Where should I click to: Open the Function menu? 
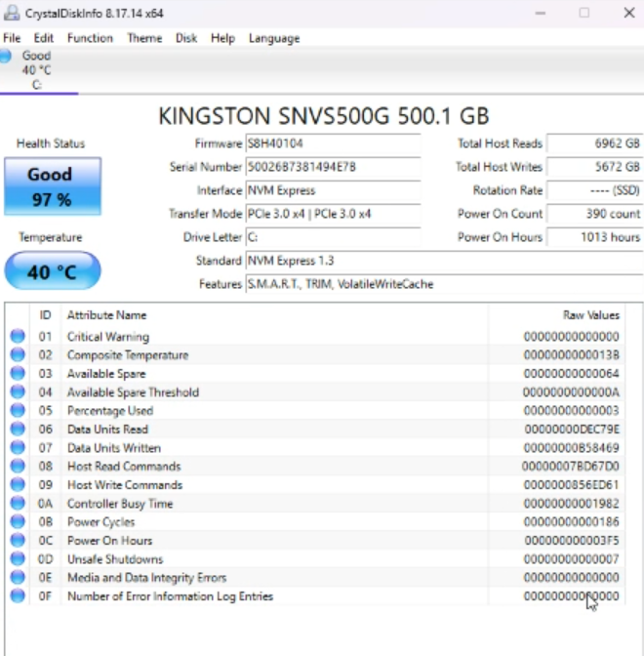click(x=90, y=38)
